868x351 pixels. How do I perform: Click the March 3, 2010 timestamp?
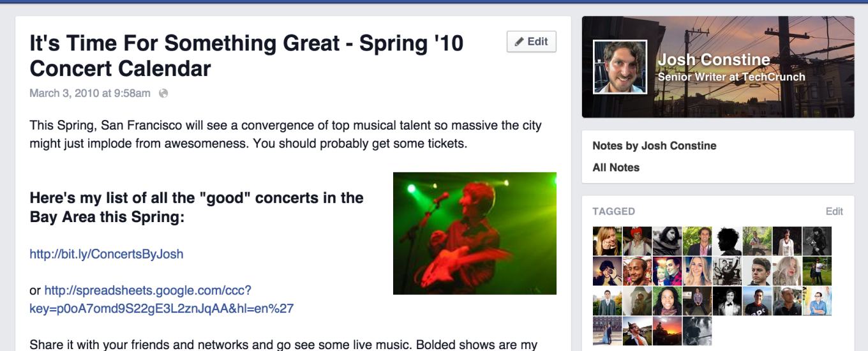[x=90, y=93]
